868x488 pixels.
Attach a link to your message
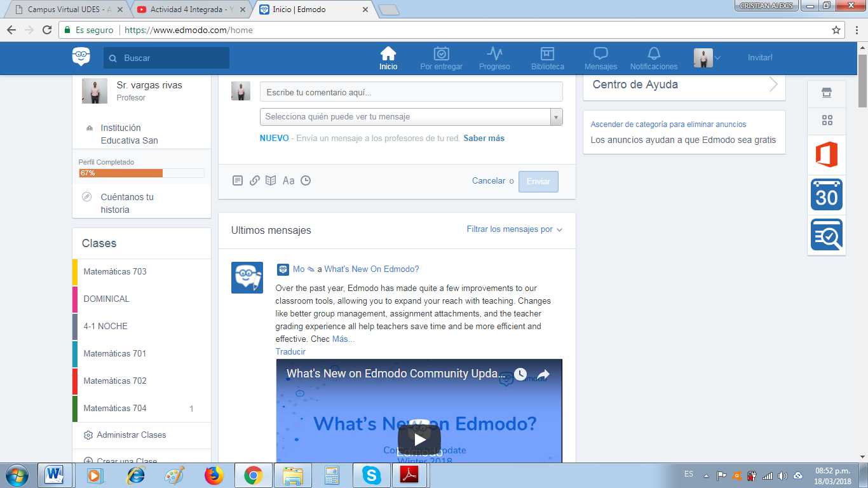tap(254, 180)
